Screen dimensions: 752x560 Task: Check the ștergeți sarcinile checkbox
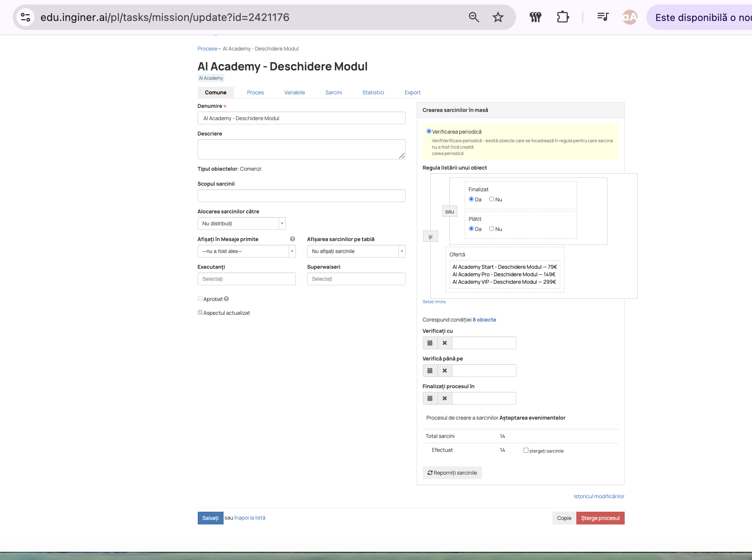coord(526,450)
